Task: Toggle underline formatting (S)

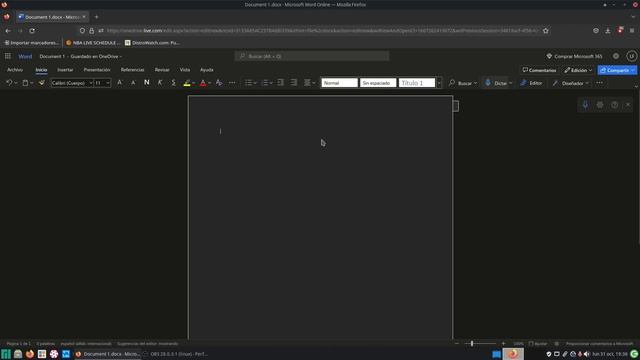Action: coord(173,83)
